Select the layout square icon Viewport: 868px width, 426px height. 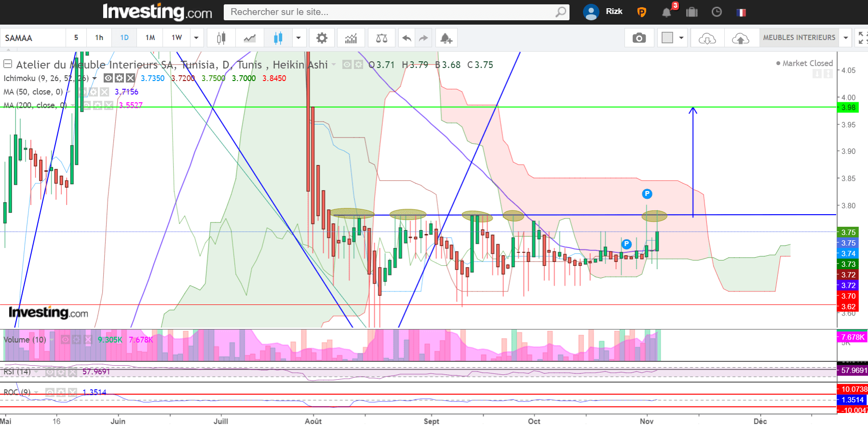pos(667,38)
